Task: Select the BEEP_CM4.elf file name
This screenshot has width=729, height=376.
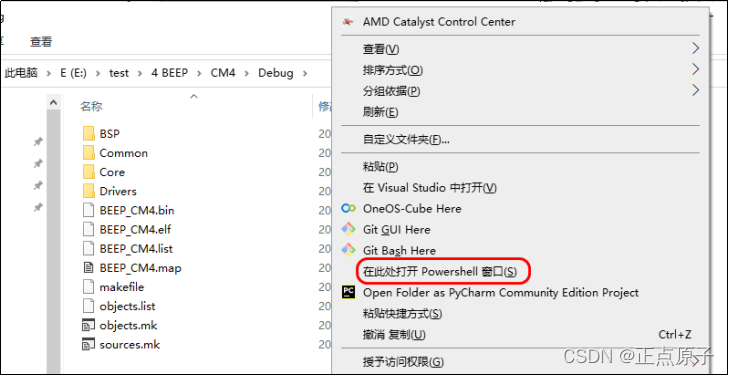Action: 136,230
